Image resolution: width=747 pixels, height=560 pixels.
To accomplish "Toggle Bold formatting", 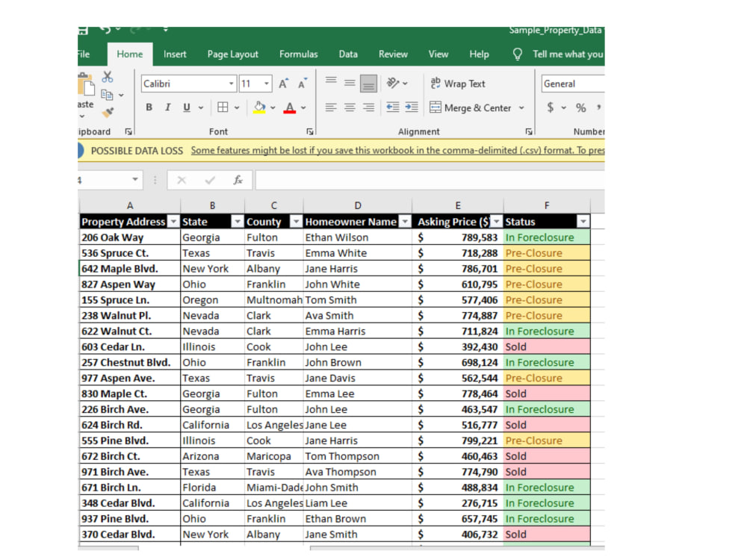I will point(149,108).
